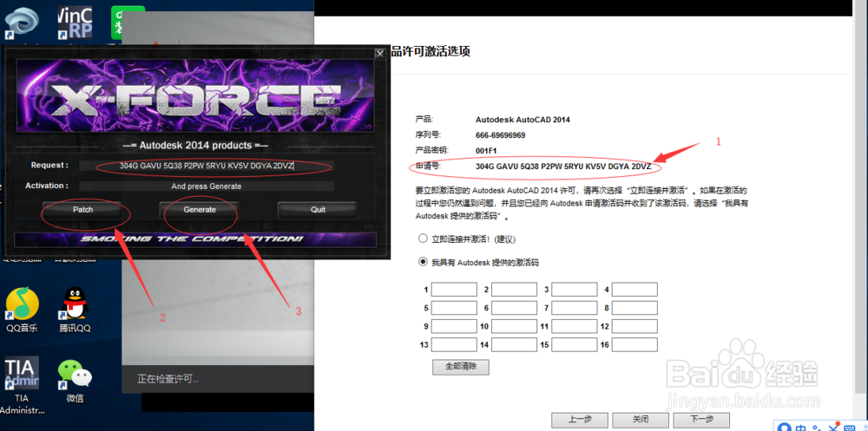Click activation code box 1

(454, 290)
